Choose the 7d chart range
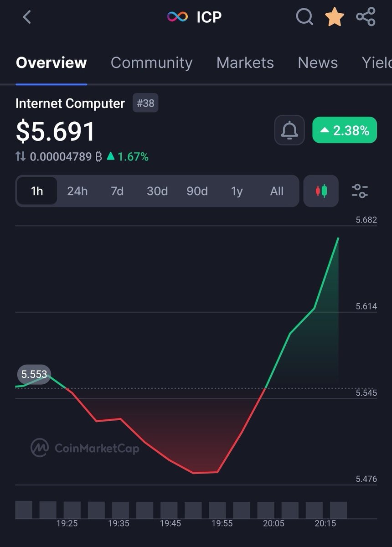392x547 pixels. pyautogui.click(x=117, y=191)
